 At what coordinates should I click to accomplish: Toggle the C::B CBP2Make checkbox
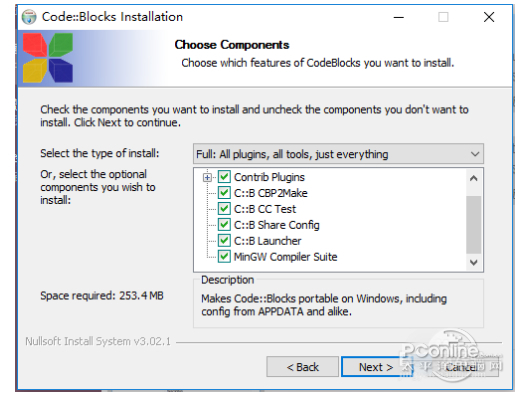tap(224, 193)
